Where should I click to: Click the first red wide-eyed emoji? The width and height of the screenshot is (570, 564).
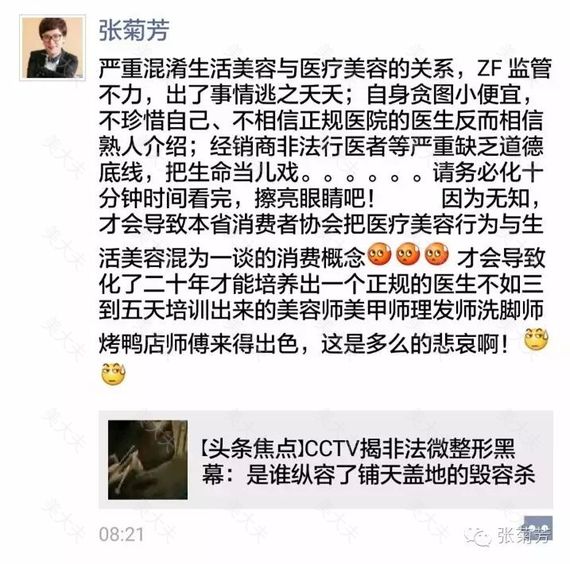[379, 254]
